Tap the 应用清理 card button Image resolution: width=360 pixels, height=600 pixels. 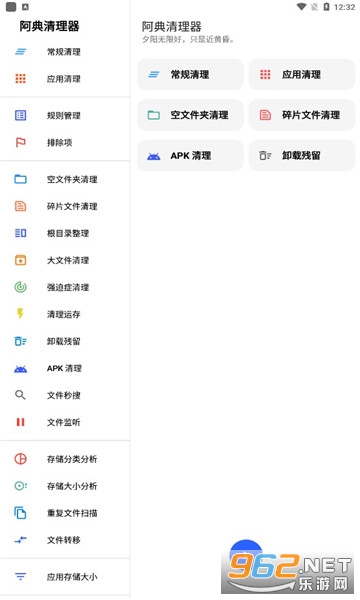coord(302,74)
